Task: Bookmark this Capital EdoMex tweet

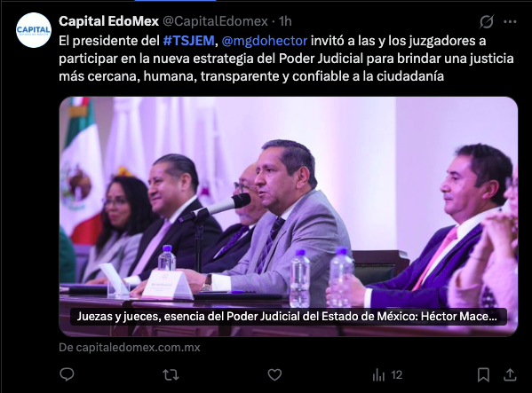Action: (x=483, y=374)
